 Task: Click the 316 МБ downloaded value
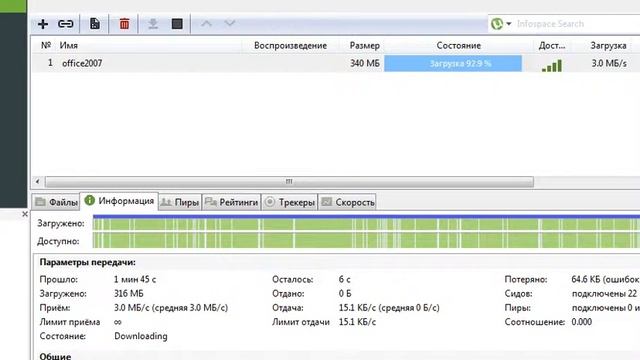(x=129, y=293)
